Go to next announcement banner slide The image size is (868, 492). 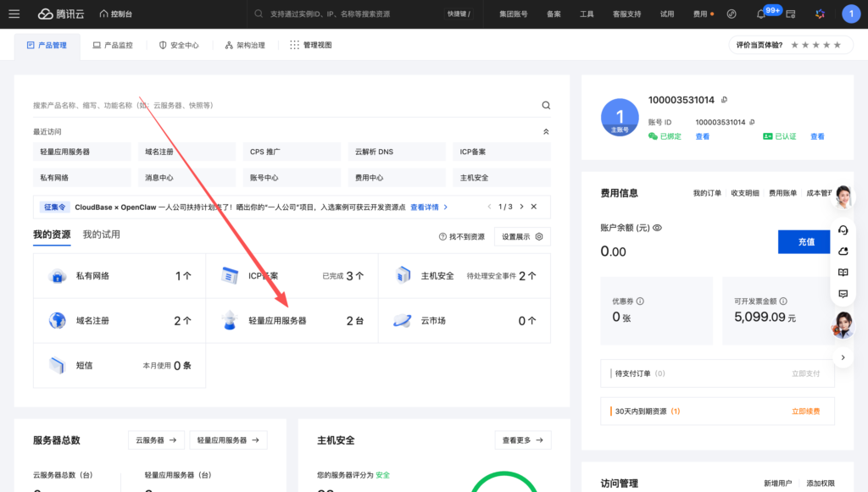pos(521,207)
